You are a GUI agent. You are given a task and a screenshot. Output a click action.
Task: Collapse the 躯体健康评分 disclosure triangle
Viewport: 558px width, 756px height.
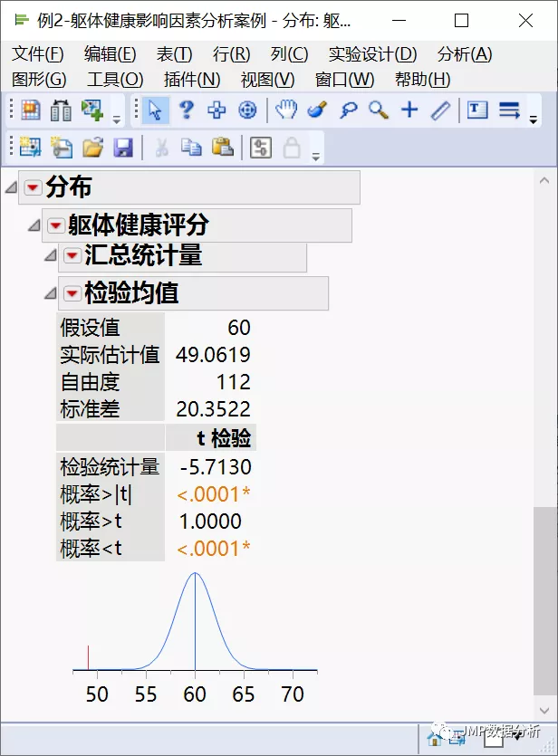click(34, 225)
